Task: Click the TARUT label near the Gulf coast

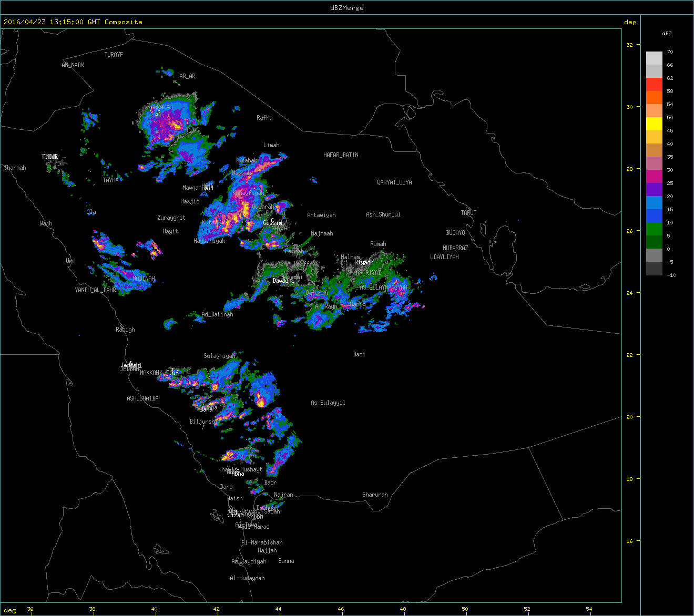Action: [468, 213]
